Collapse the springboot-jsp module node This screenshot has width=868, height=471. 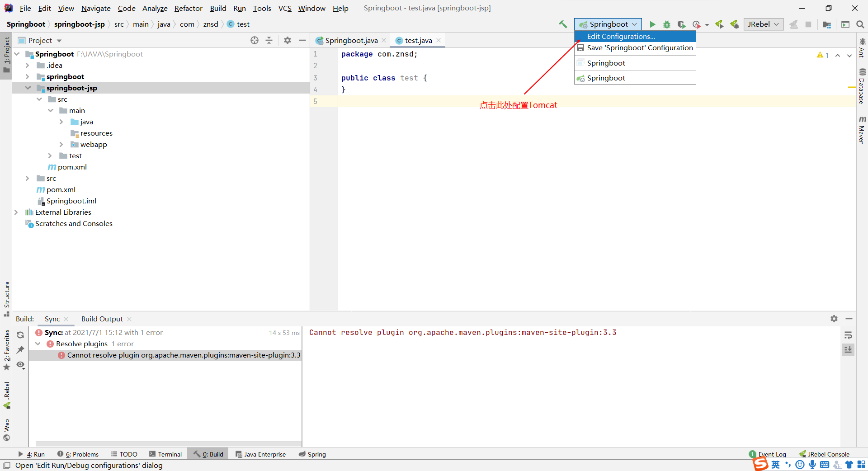click(x=28, y=88)
